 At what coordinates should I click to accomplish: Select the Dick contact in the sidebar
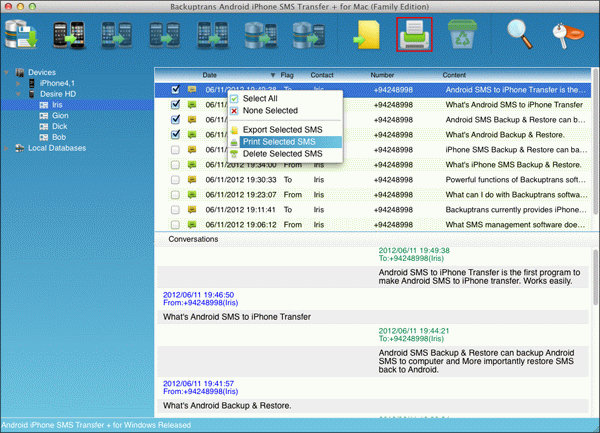60,126
